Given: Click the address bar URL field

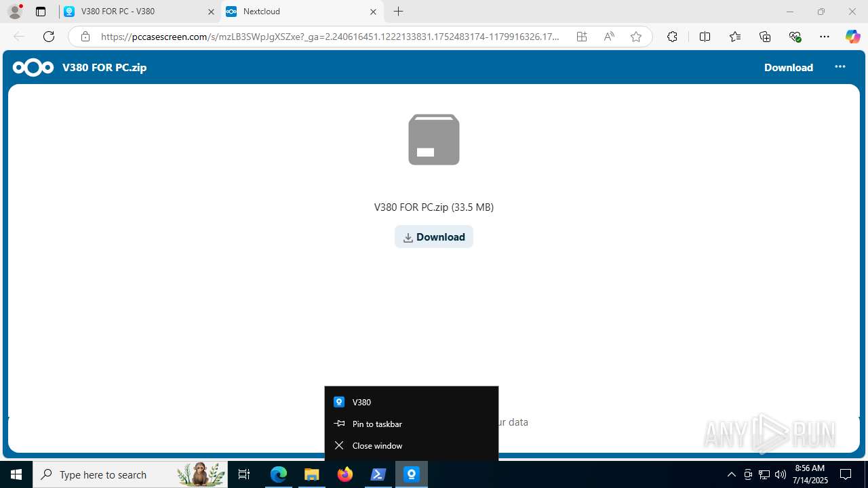Looking at the screenshot, I should 330,37.
